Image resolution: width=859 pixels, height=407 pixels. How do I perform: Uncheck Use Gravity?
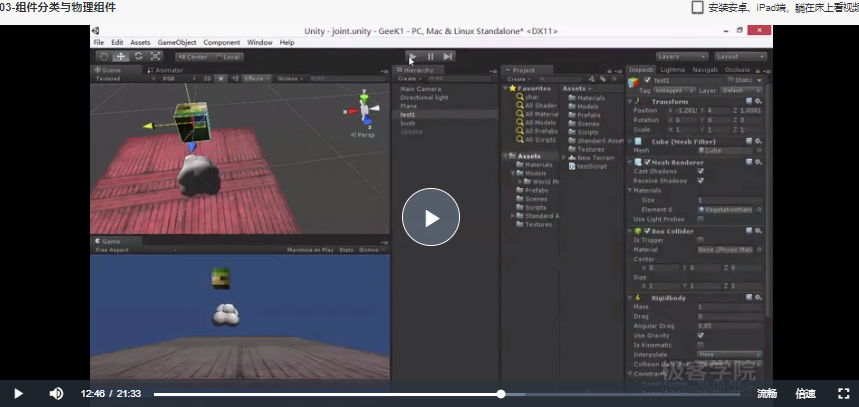point(701,335)
